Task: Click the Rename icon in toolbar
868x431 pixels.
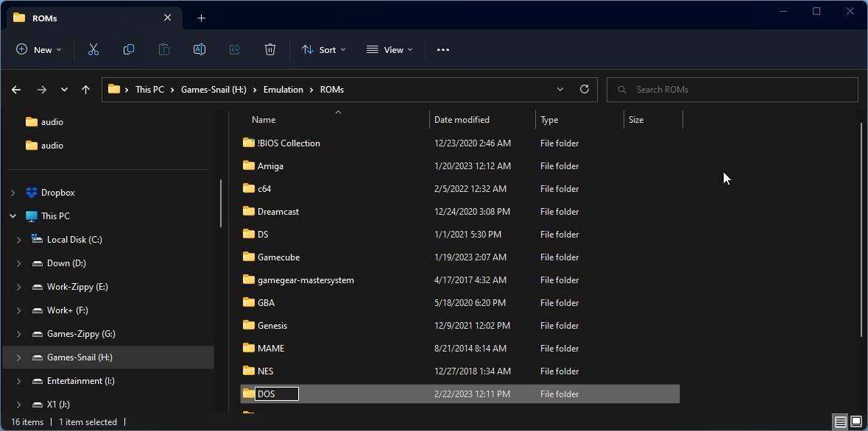Action: [x=199, y=49]
